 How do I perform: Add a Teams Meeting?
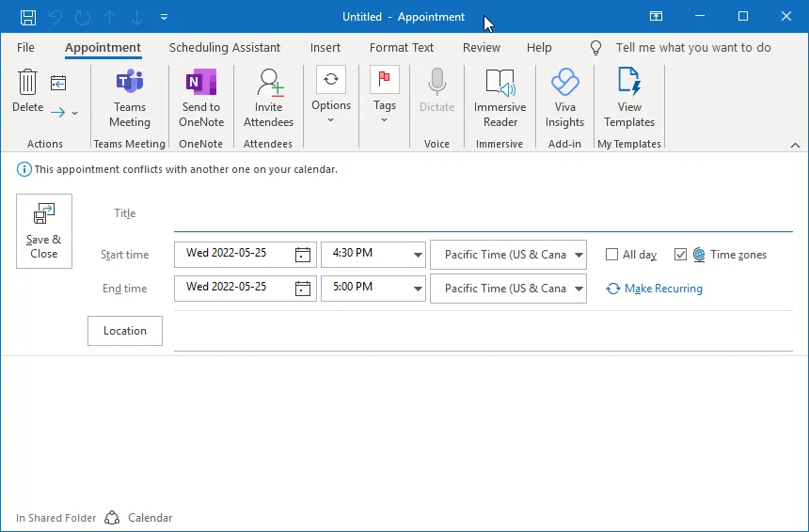tap(130, 98)
